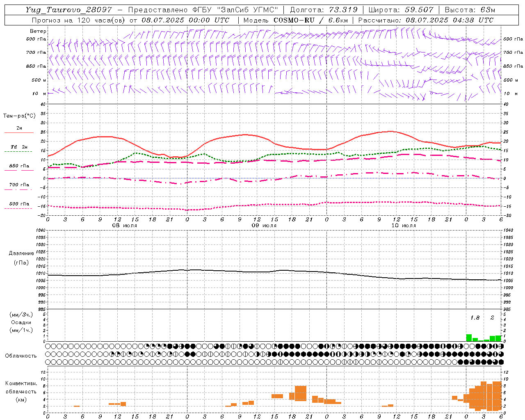Click the red line sample under the 2м legend

click(x=19, y=133)
